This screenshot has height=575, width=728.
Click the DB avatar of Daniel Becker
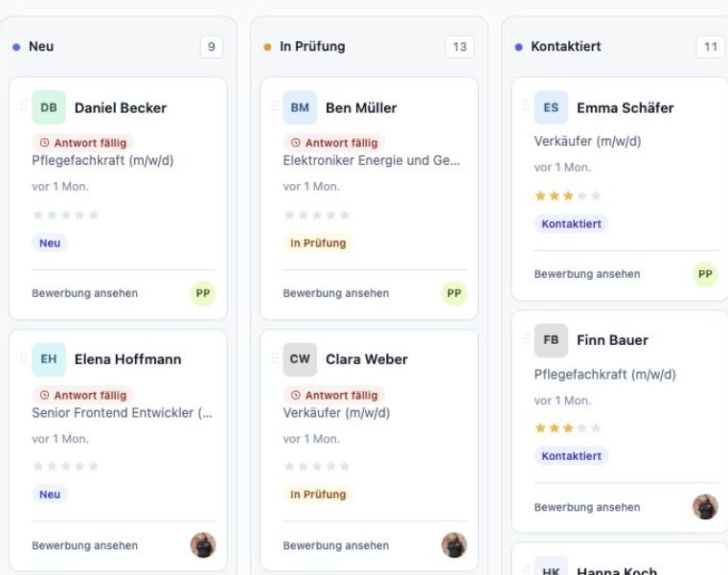[x=49, y=107]
